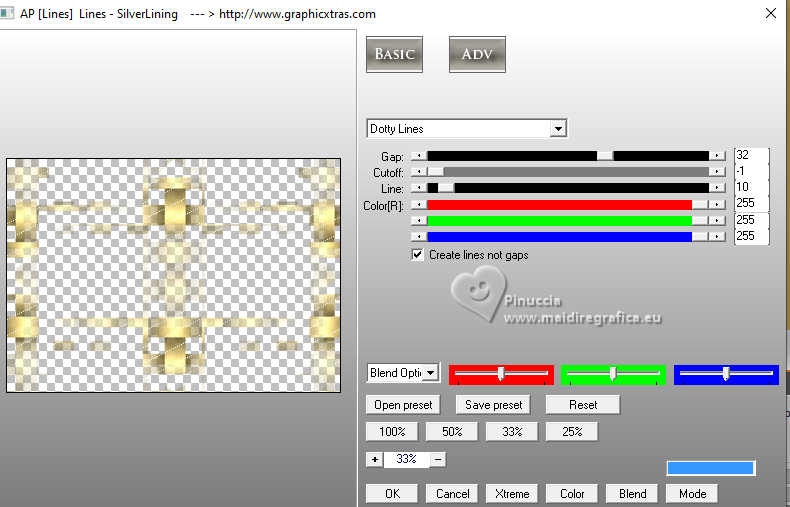Open the Dotty Lines preset dropdown
This screenshot has height=507, width=790.
(558, 129)
